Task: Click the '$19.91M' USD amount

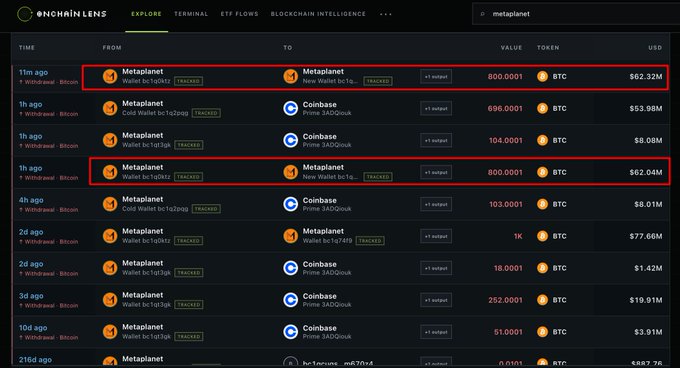Action: [646, 300]
